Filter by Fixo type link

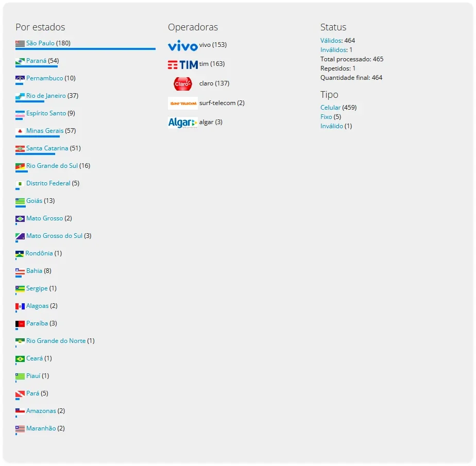coord(326,117)
